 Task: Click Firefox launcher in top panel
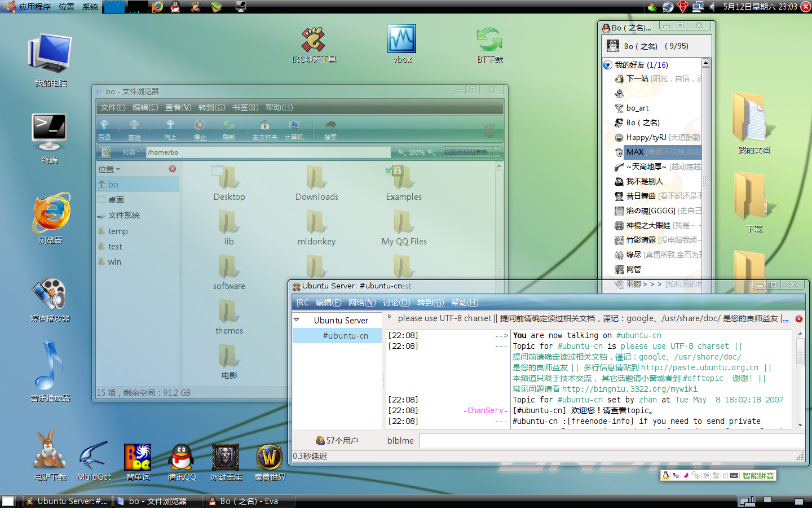(x=157, y=7)
